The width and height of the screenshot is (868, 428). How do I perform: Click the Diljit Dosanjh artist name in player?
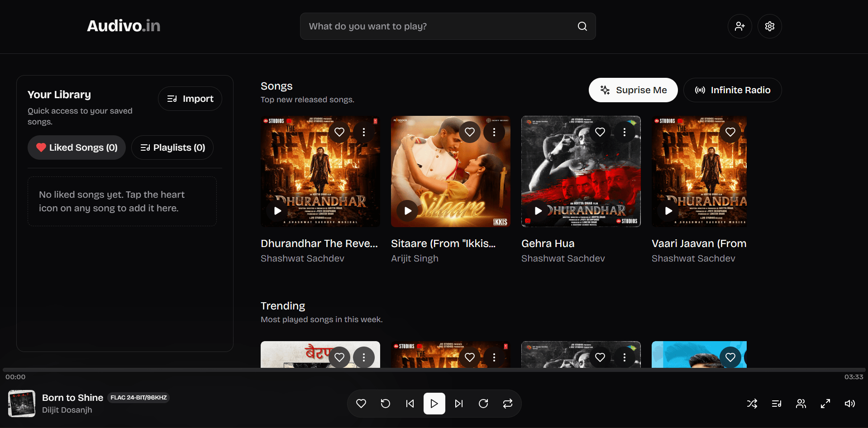click(67, 410)
